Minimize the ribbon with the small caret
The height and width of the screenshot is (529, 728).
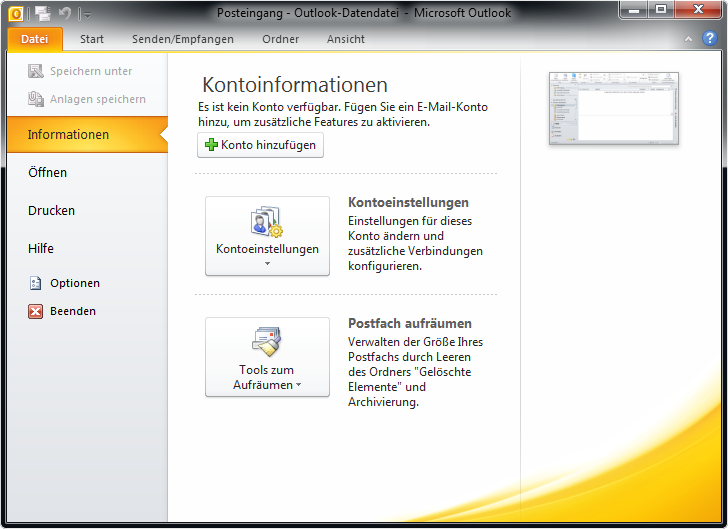pyautogui.click(x=689, y=39)
